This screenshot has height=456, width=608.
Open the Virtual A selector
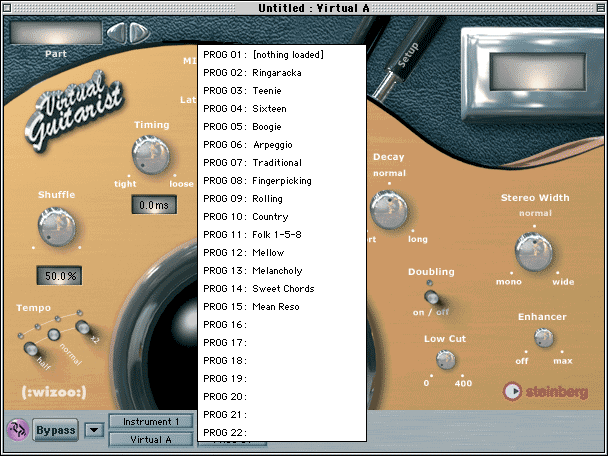pos(150,439)
